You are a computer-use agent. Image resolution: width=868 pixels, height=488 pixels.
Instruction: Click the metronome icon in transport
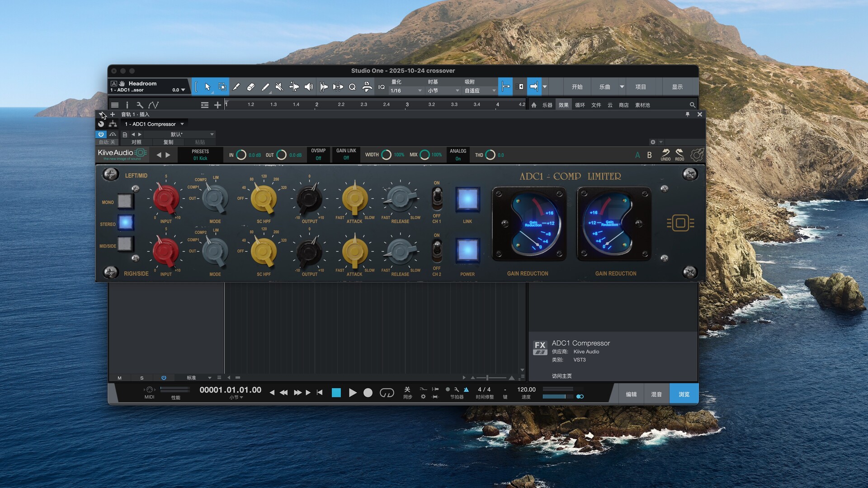(466, 389)
